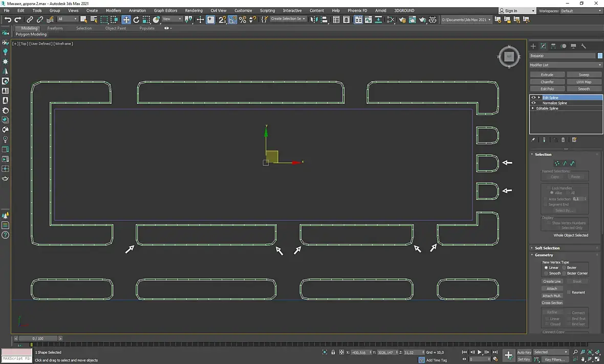Click the Attach Mult. button

tap(552, 295)
